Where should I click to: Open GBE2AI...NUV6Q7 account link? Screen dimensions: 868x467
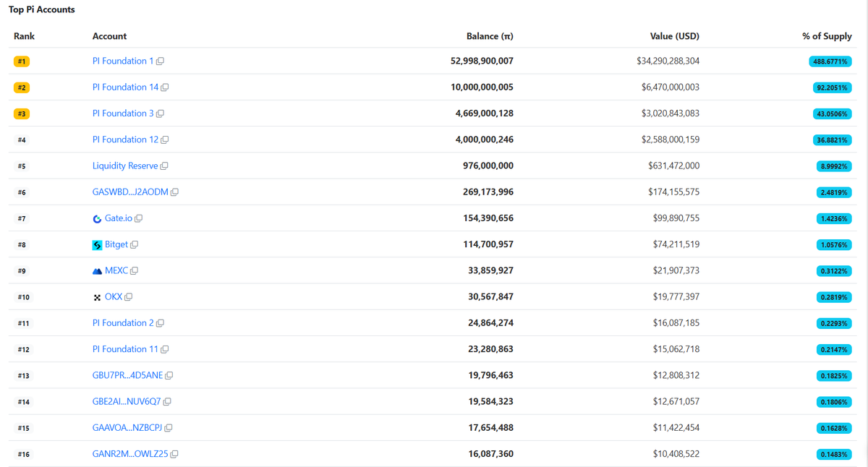127,401
